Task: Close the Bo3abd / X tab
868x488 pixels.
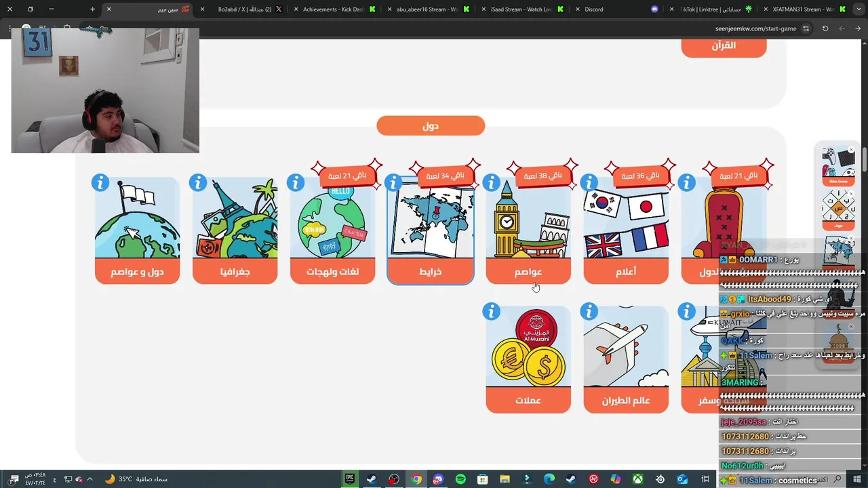Action: pyautogui.click(x=202, y=9)
